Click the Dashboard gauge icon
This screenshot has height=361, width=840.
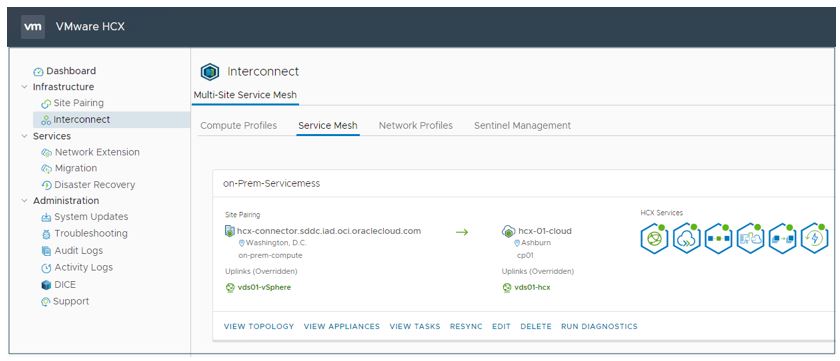click(38, 72)
